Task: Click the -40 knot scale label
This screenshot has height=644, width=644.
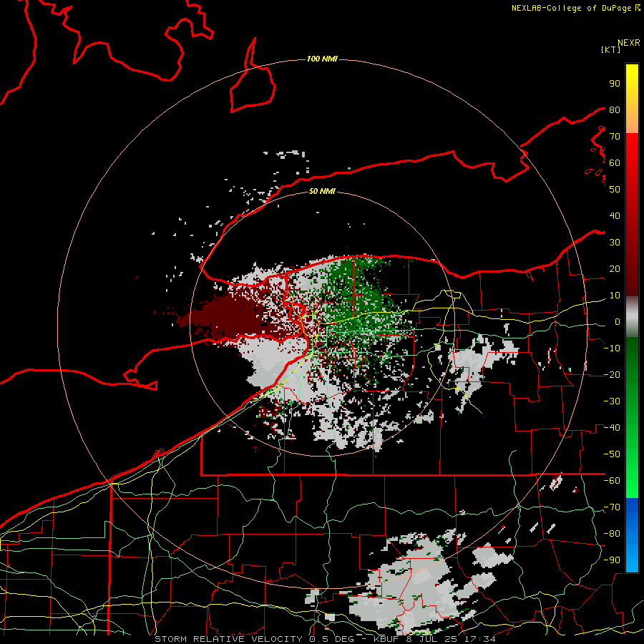Action: [x=612, y=428]
